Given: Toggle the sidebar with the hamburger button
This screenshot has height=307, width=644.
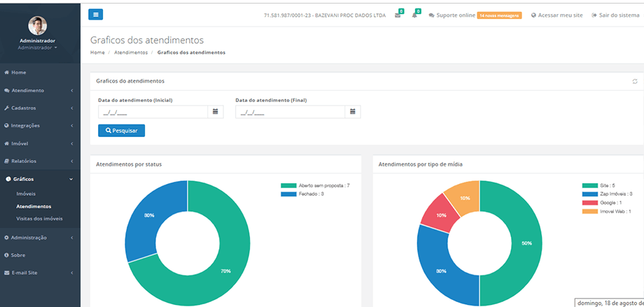Looking at the screenshot, I should point(96,15).
